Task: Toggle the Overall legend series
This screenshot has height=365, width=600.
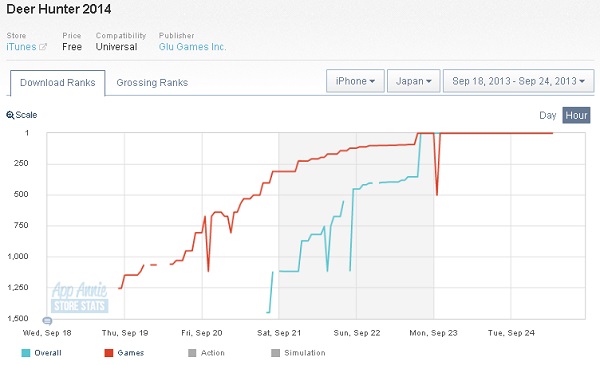Action: 41,353
